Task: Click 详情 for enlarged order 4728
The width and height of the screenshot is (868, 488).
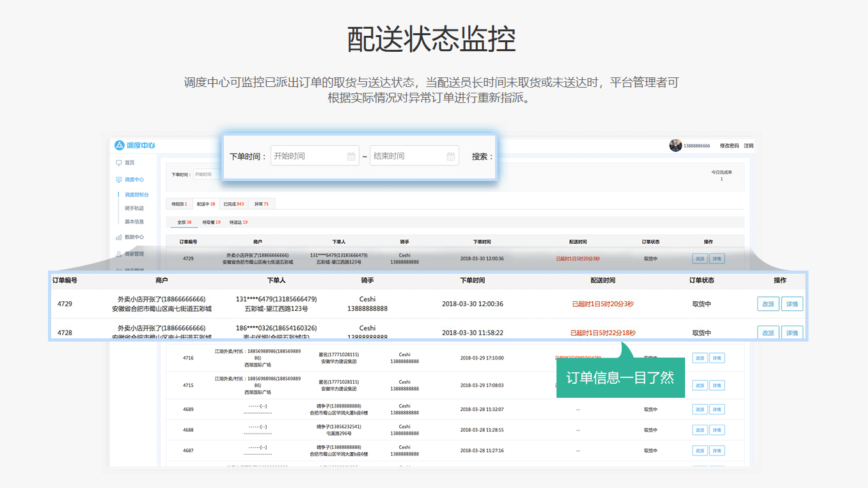Action: [x=792, y=333]
